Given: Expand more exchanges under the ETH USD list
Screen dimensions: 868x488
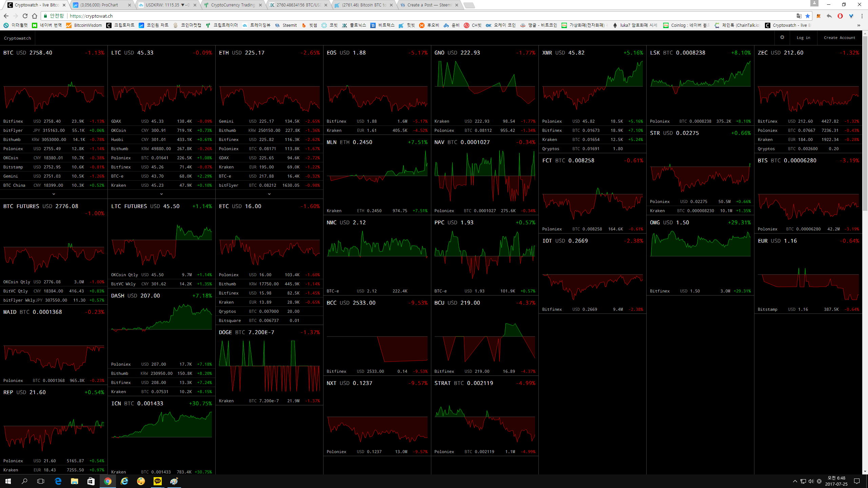Looking at the screenshot, I should 269,194.
